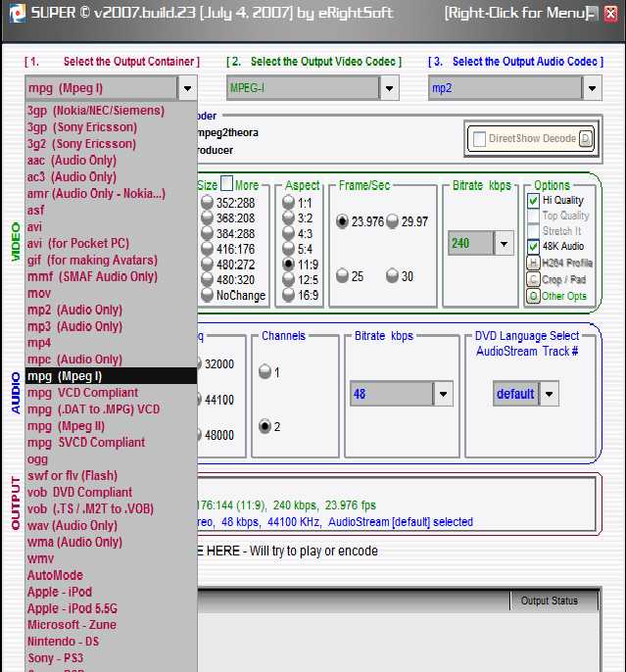Viewport: 626px width, 672px height.
Task: Select the 11:9 aspect ratio
Action: point(288,264)
